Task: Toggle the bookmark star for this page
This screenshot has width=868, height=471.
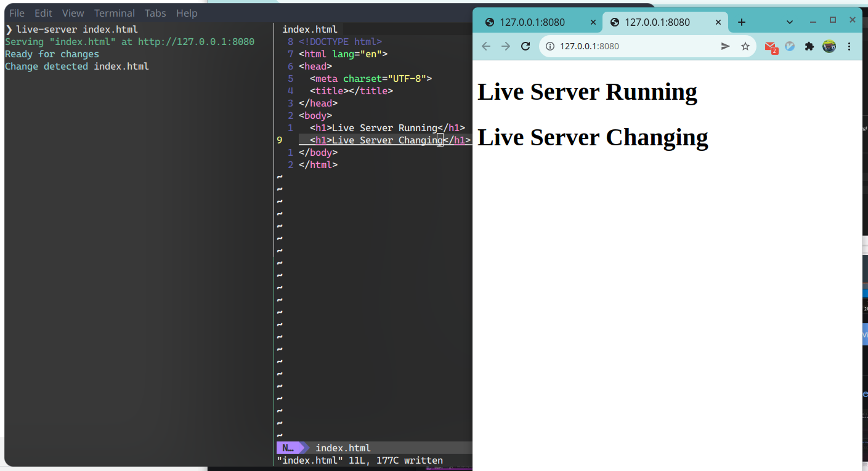Action: point(745,46)
